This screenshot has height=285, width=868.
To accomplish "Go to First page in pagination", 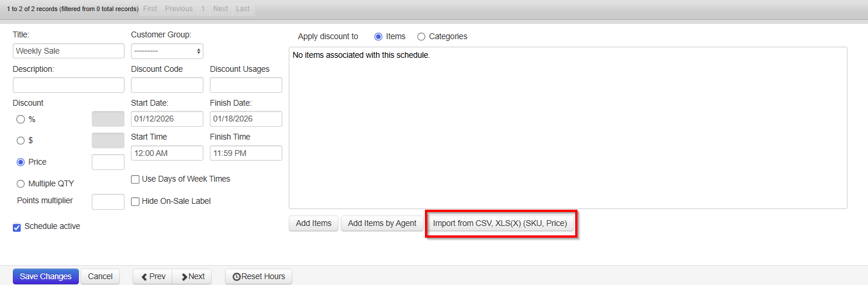I will coord(150,9).
